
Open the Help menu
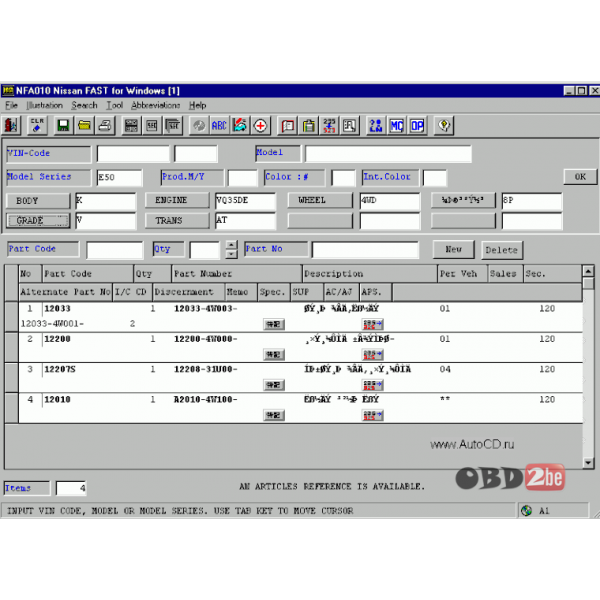point(197,105)
